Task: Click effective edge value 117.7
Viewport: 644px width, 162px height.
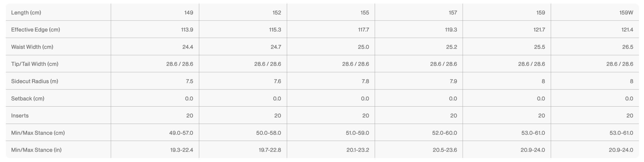Action: (x=363, y=30)
